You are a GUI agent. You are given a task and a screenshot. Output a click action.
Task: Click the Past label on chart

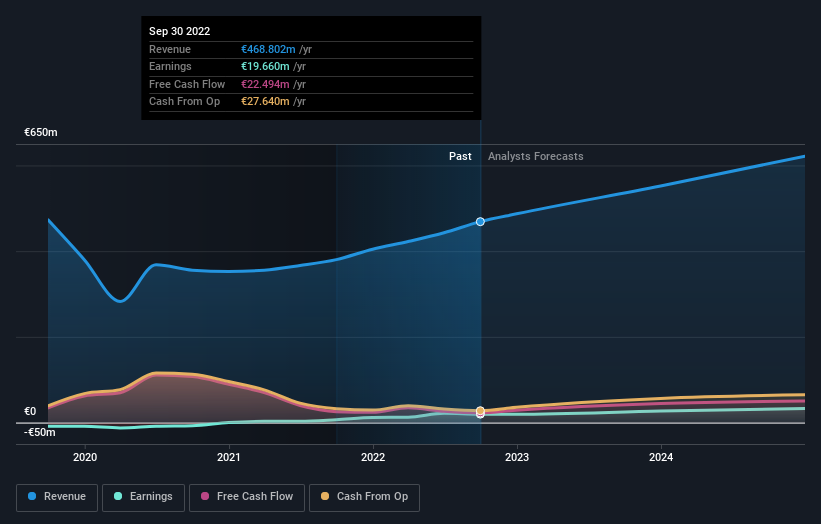click(x=460, y=157)
